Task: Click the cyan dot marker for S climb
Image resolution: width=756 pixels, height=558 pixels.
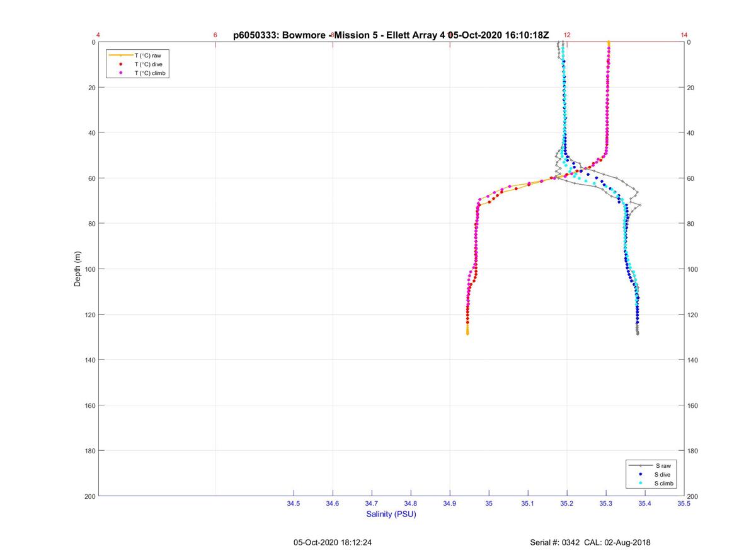Action: (641, 483)
